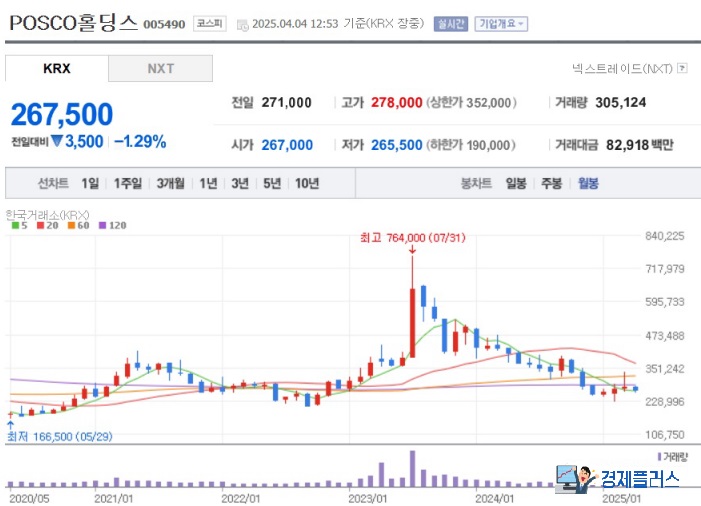Click the green 5 moving-average legend swatch
This screenshot has width=701, height=506.
click(15, 225)
